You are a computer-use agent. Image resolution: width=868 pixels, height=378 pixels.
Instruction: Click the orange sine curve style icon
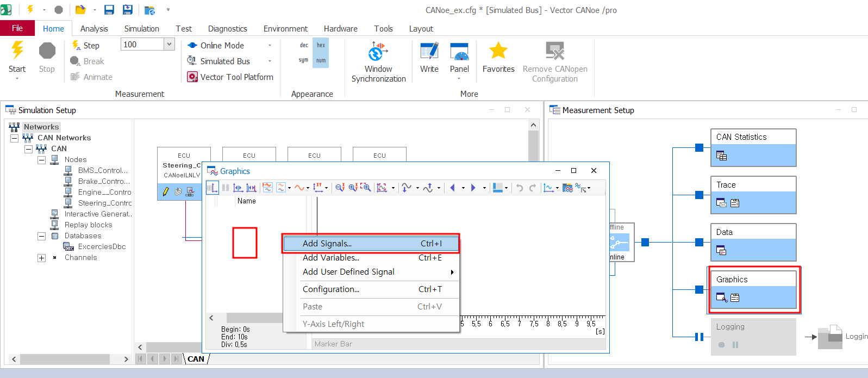tap(299, 188)
